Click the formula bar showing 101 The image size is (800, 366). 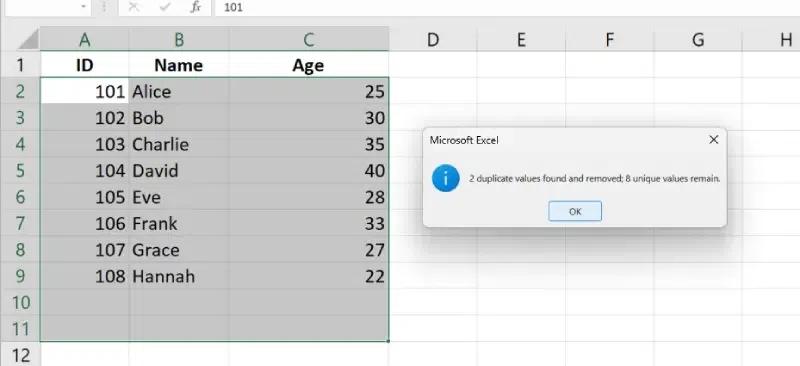click(507, 8)
